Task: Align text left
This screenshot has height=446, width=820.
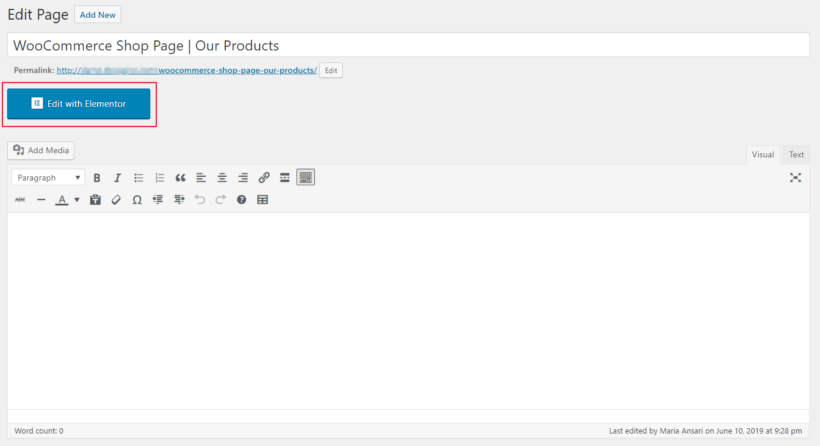Action: point(201,178)
